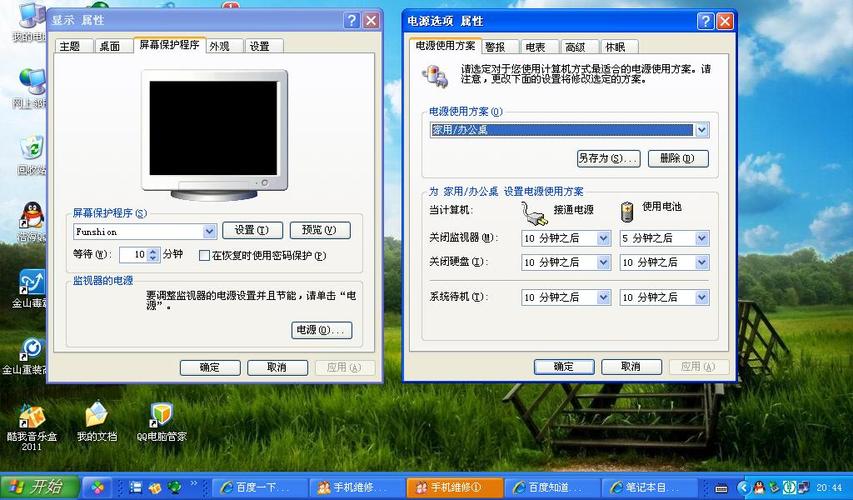
Task: Switch to the 高级 tab
Action: click(579, 47)
